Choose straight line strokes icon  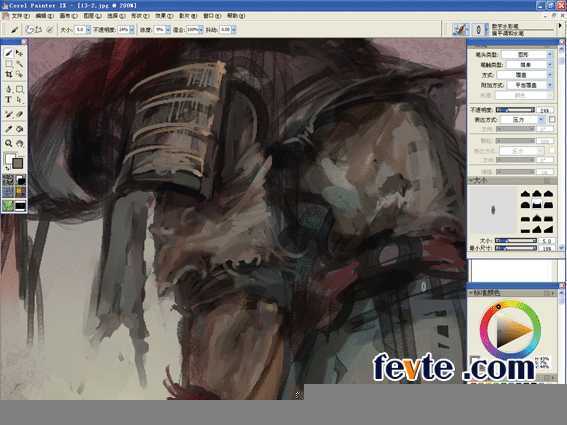[39, 30]
